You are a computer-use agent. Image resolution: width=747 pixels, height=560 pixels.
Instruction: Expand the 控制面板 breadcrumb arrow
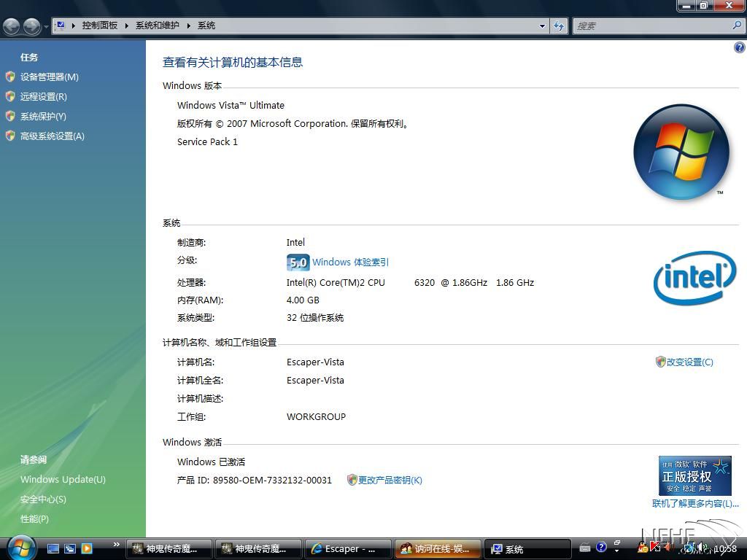(x=126, y=26)
